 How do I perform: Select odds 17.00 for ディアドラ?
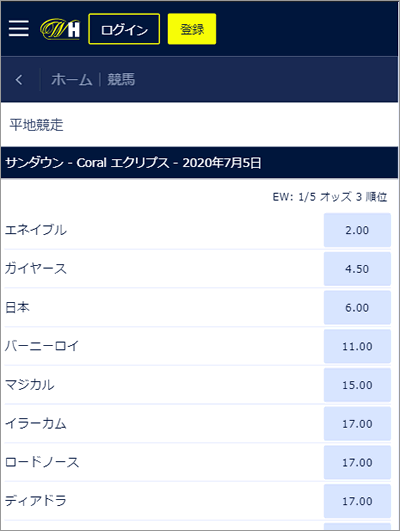pos(357,501)
